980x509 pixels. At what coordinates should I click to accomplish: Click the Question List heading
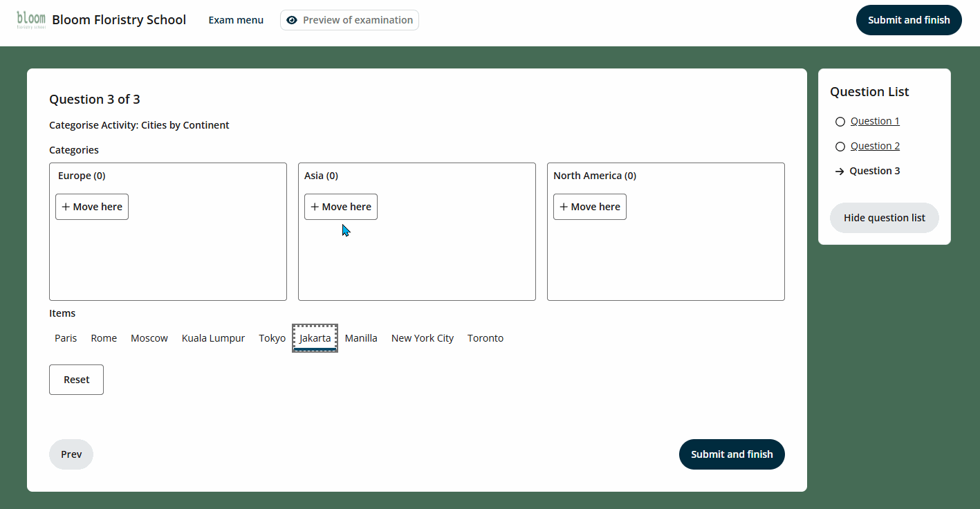tap(869, 92)
